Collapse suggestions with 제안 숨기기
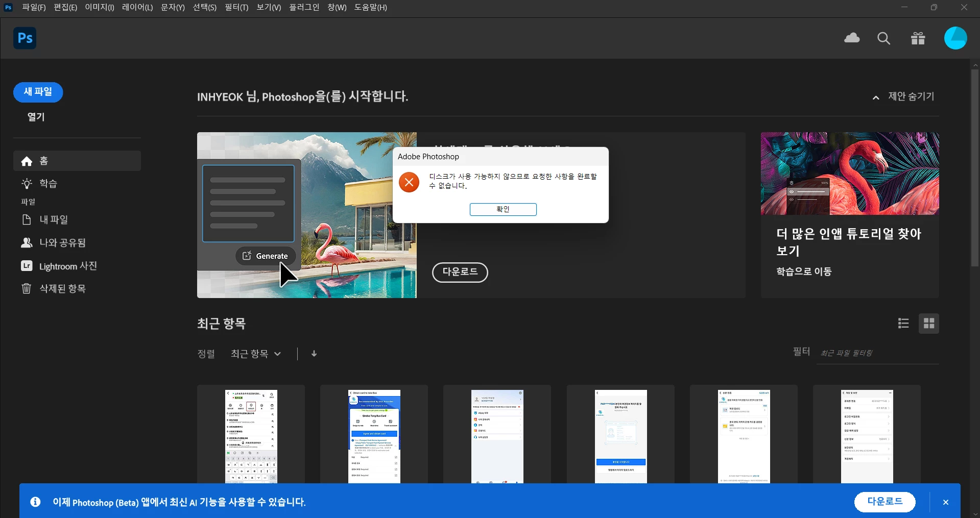Viewport: 980px width, 518px height. point(904,96)
